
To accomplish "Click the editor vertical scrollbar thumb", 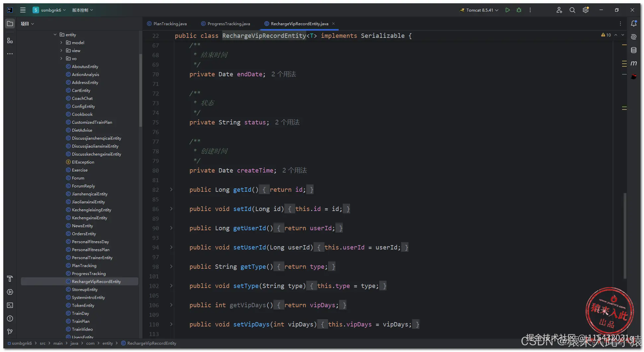I will click(625, 236).
